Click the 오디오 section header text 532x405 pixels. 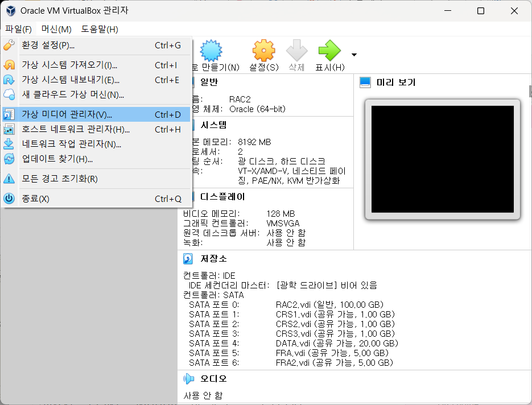tap(213, 378)
